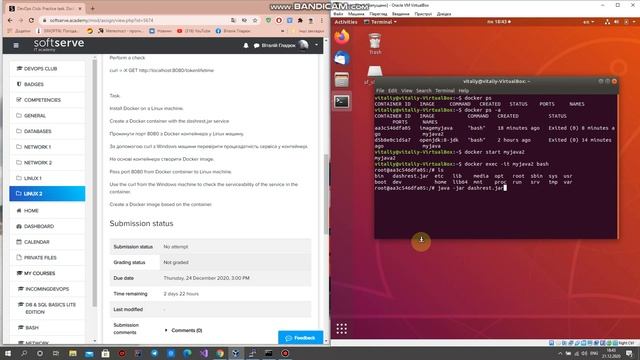Bookmark this page with the star icon
This screenshot has width=640, height=360.
255,20
